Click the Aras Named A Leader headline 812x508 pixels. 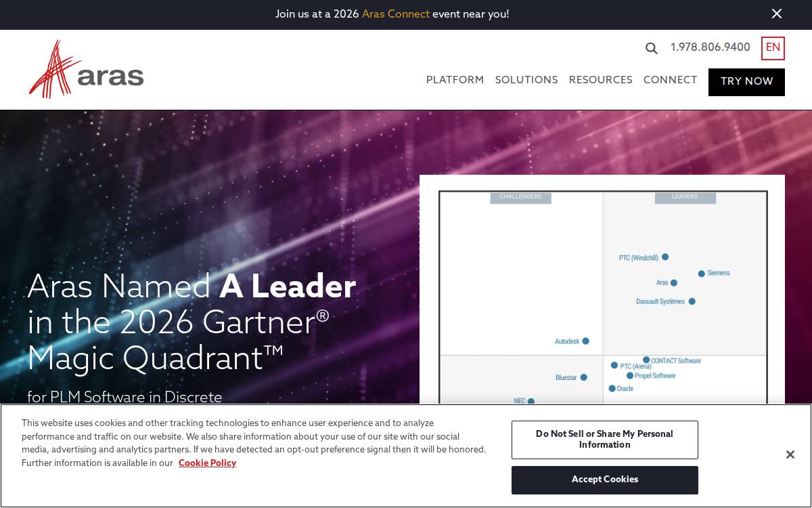(x=191, y=322)
